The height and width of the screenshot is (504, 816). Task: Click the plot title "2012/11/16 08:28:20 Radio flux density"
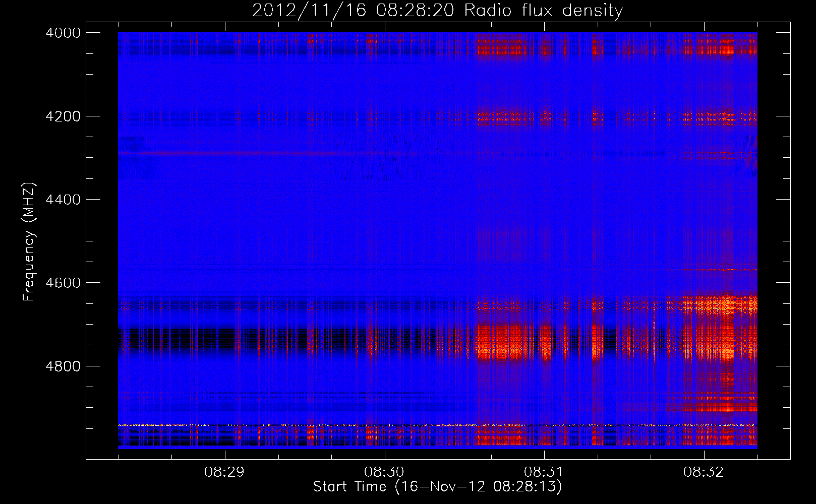click(438, 10)
